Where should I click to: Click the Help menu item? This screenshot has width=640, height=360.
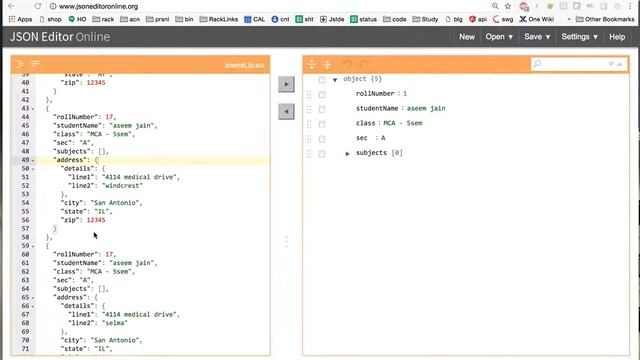tap(617, 37)
